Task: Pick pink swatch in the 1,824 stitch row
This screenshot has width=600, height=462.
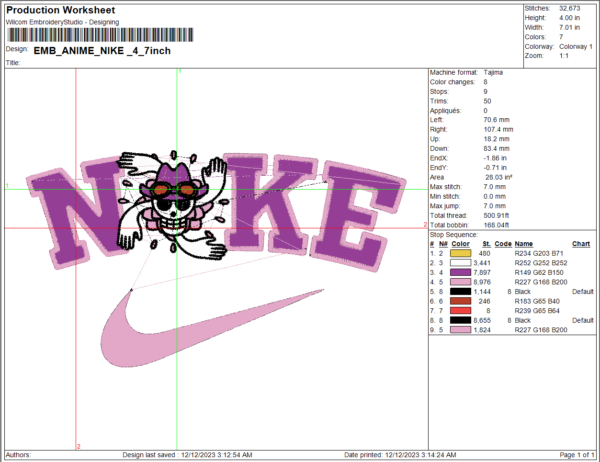Action: coord(460,330)
